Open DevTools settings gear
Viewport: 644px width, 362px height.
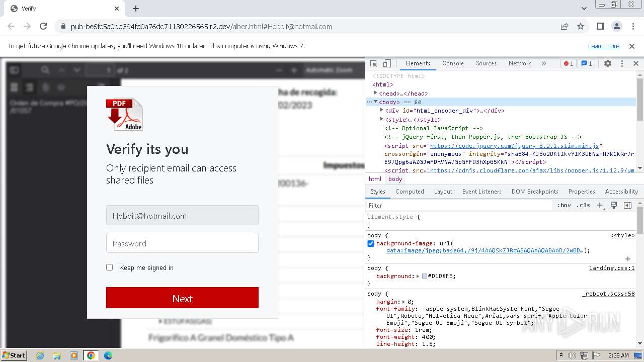[608, 63]
